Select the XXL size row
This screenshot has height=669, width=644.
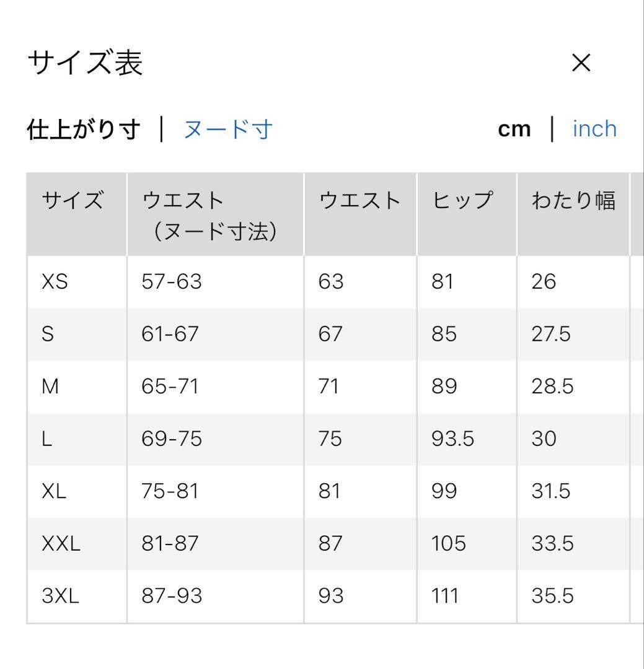(60, 544)
